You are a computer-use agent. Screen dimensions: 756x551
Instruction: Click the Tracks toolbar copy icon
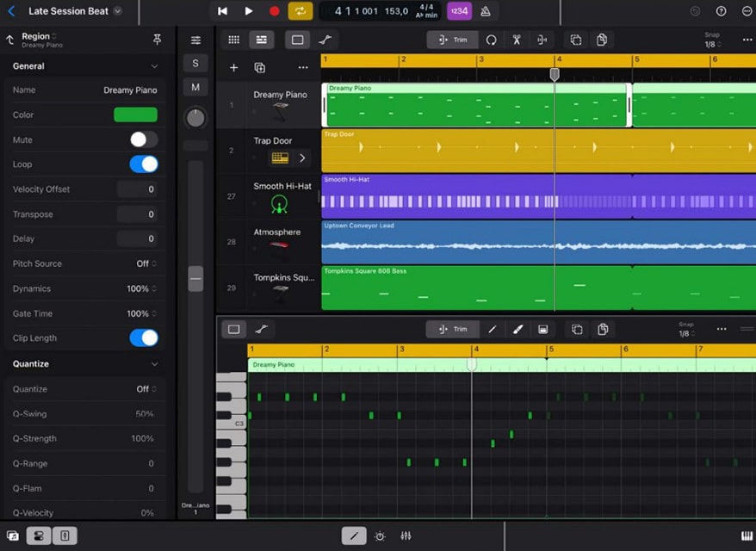point(602,40)
